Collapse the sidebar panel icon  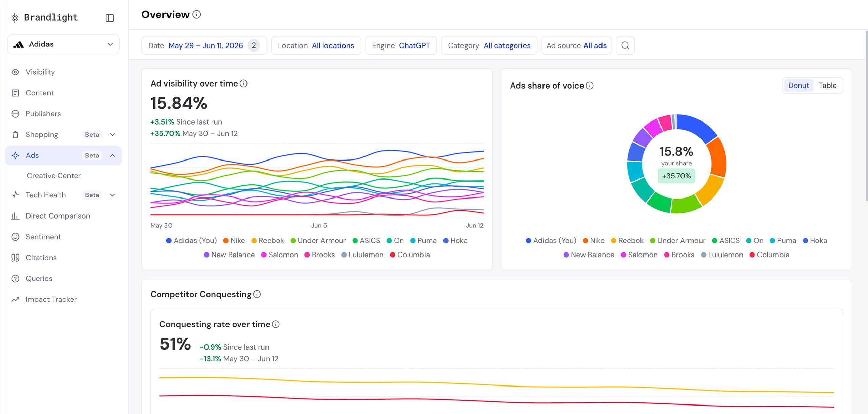click(110, 18)
